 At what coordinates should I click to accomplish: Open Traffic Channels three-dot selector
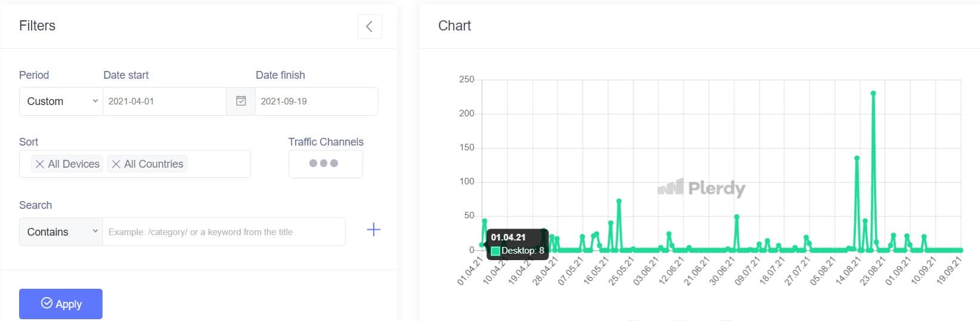(325, 163)
